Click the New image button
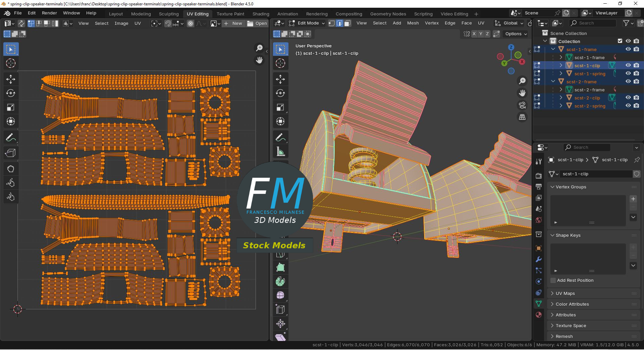Screen dimensions: 644x350 233,24
